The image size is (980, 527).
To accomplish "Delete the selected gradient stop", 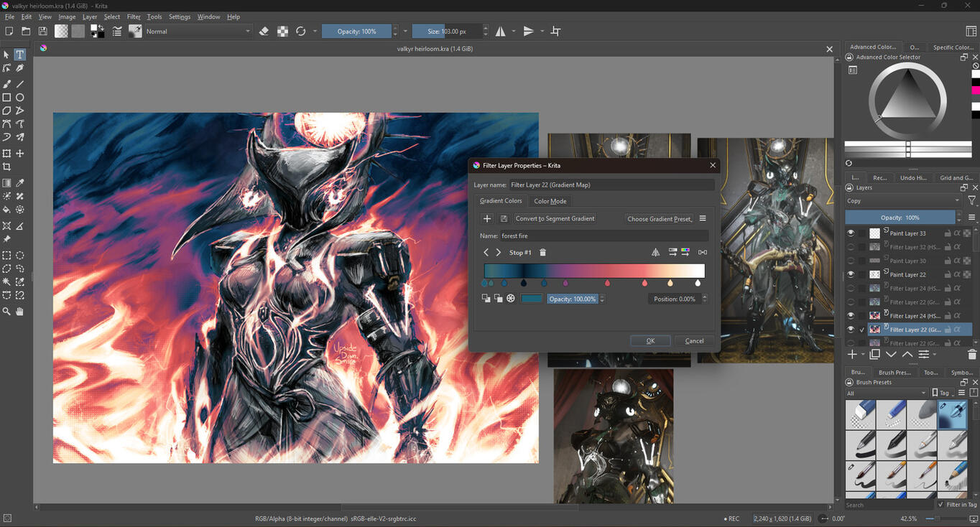I will pyautogui.click(x=542, y=252).
